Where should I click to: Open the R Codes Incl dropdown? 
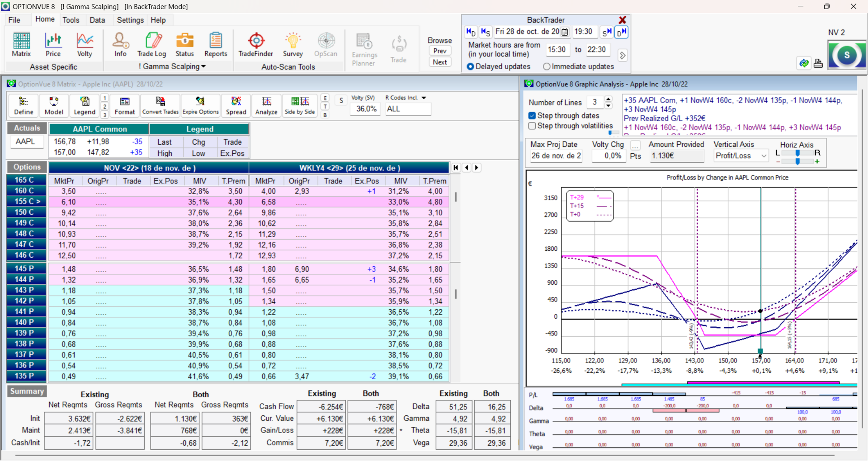coord(424,98)
